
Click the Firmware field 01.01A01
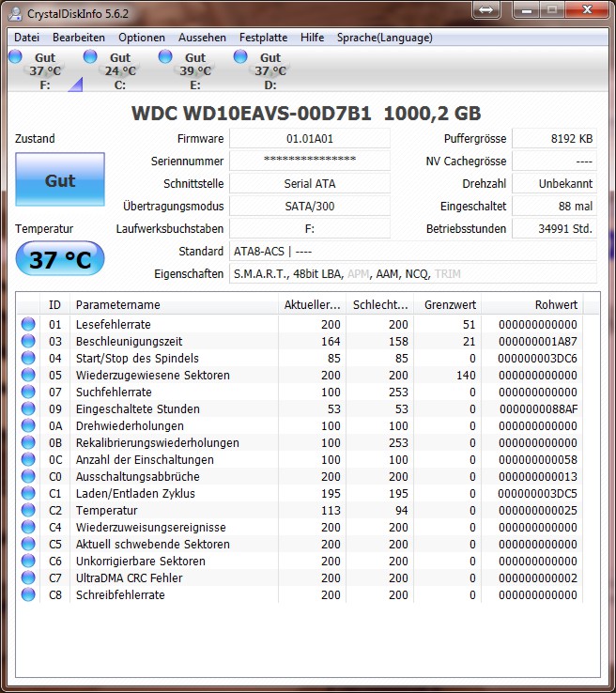click(310, 139)
